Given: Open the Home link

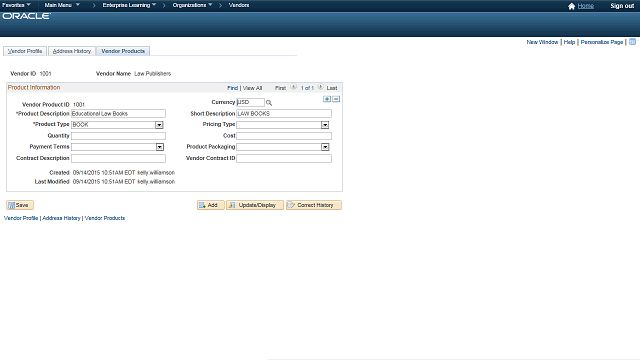Looking at the screenshot, I should (x=586, y=6).
